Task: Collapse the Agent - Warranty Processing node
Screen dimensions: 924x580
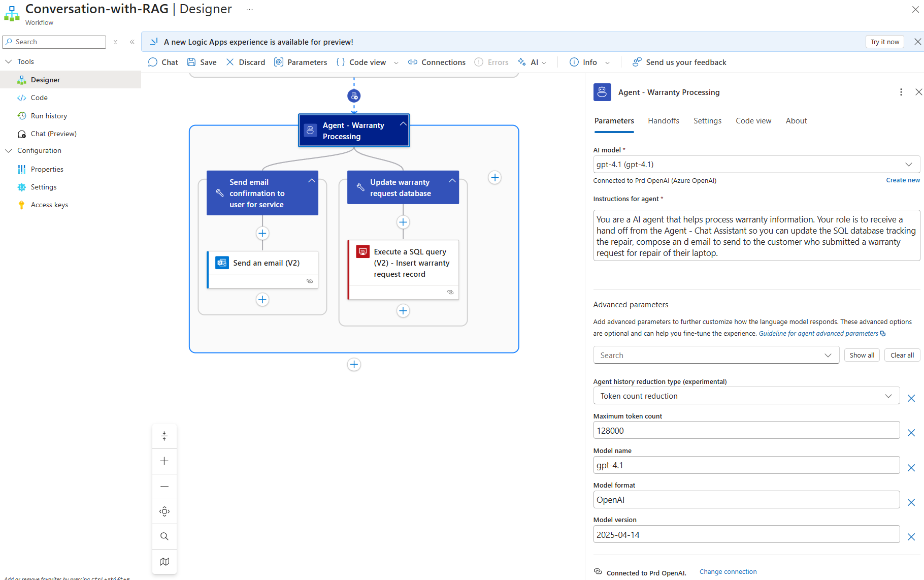Action: (x=403, y=124)
